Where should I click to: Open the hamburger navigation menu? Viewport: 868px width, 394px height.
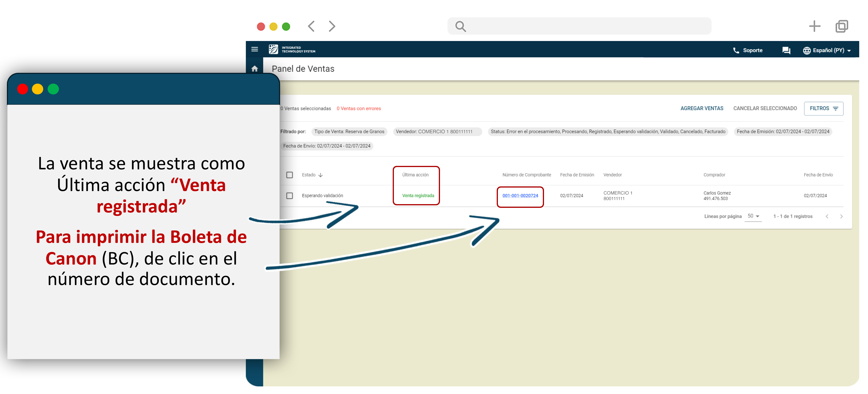click(254, 50)
